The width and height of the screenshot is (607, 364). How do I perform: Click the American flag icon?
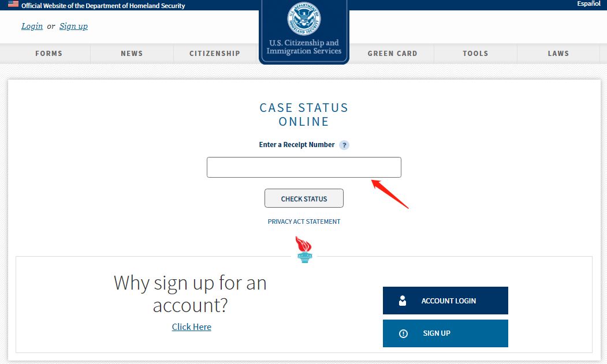coord(13,4)
